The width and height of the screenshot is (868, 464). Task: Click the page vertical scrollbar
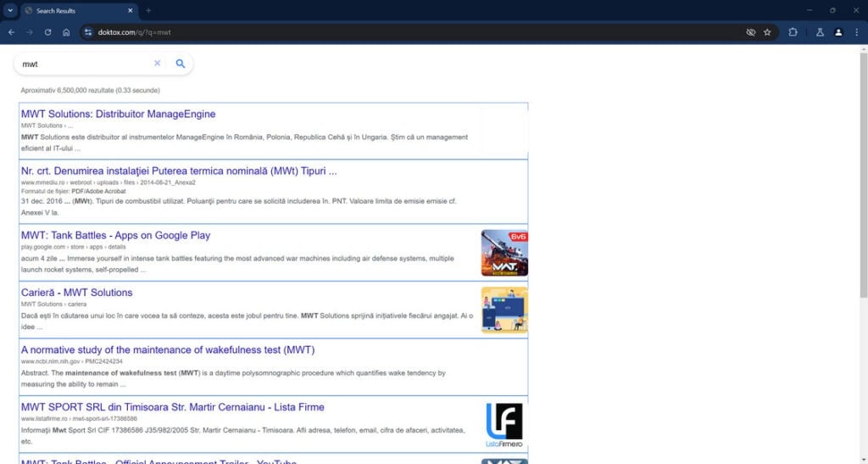pos(863,176)
